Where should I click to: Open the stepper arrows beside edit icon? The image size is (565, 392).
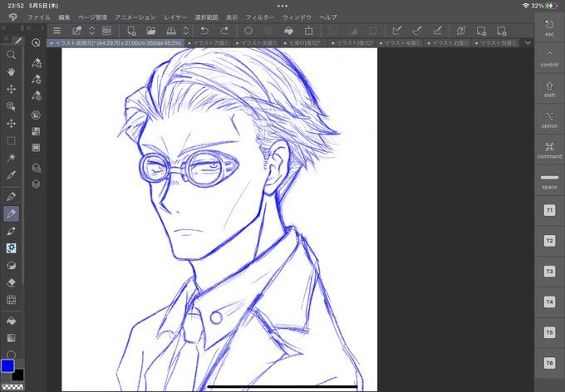pyautogui.click(x=91, y=31)
